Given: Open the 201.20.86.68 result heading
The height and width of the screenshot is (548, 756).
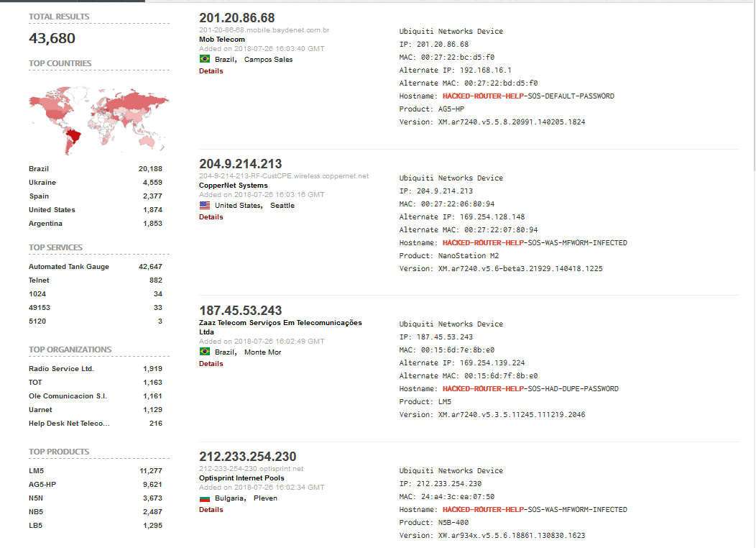Looking at the screenshot, I should coord(236,18).
